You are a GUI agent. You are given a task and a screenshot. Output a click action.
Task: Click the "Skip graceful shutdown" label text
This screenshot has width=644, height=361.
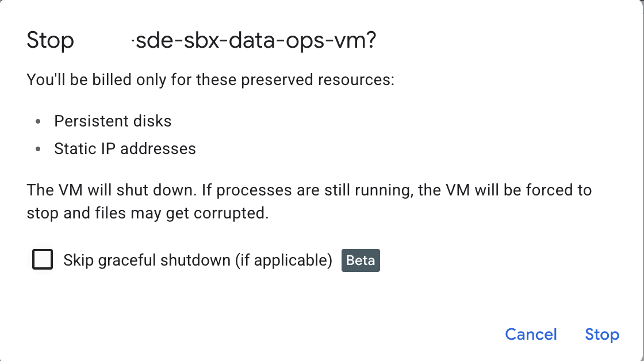coord(146,260)
